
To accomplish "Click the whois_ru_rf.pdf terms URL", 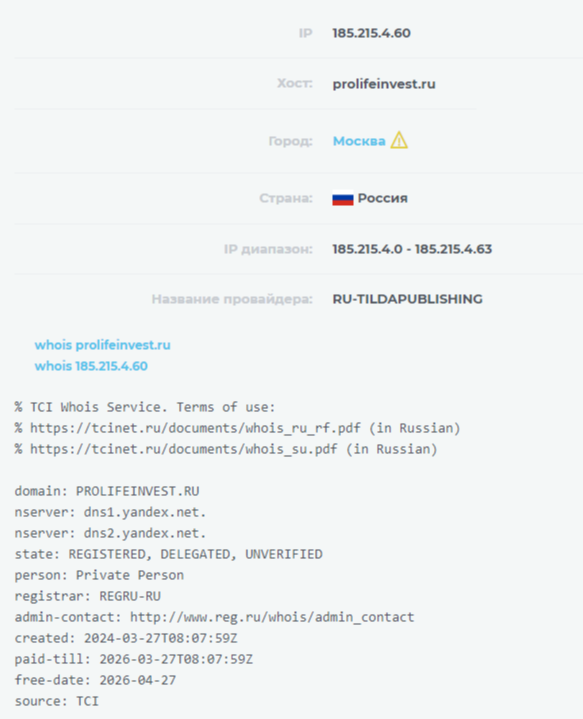I will pos(195,428).
